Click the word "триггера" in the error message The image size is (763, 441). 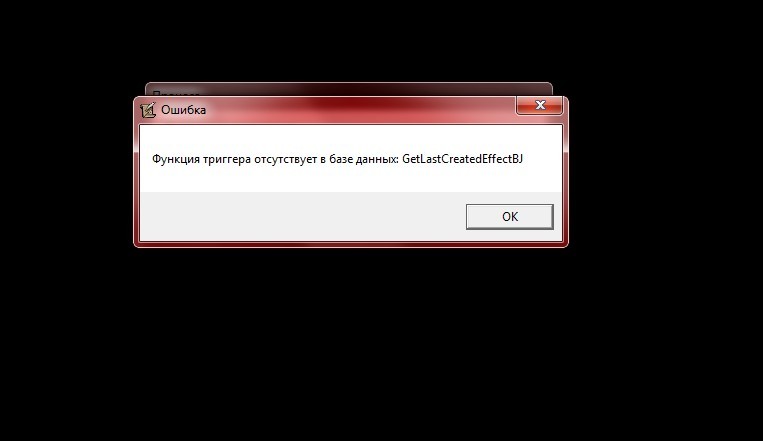pos(225,159)
